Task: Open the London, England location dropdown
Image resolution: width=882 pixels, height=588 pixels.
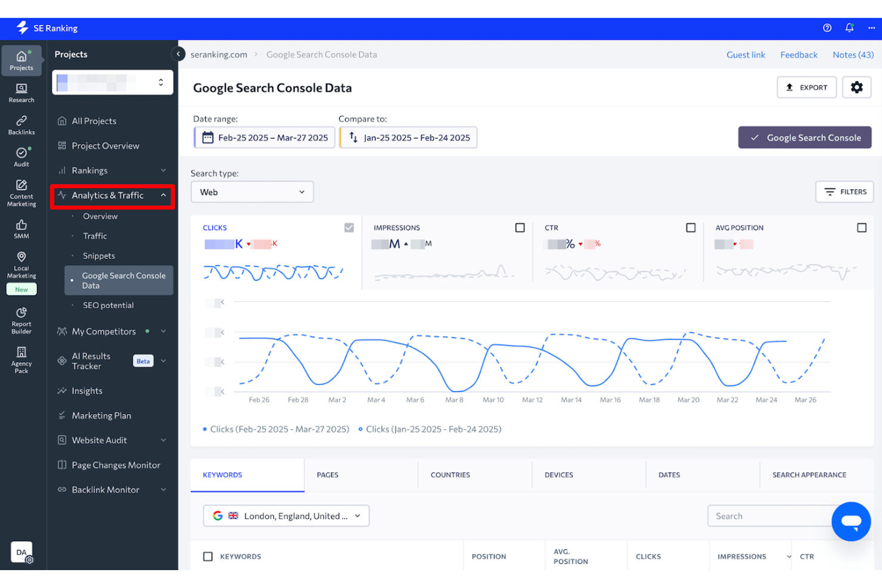Action: point(286,516)
